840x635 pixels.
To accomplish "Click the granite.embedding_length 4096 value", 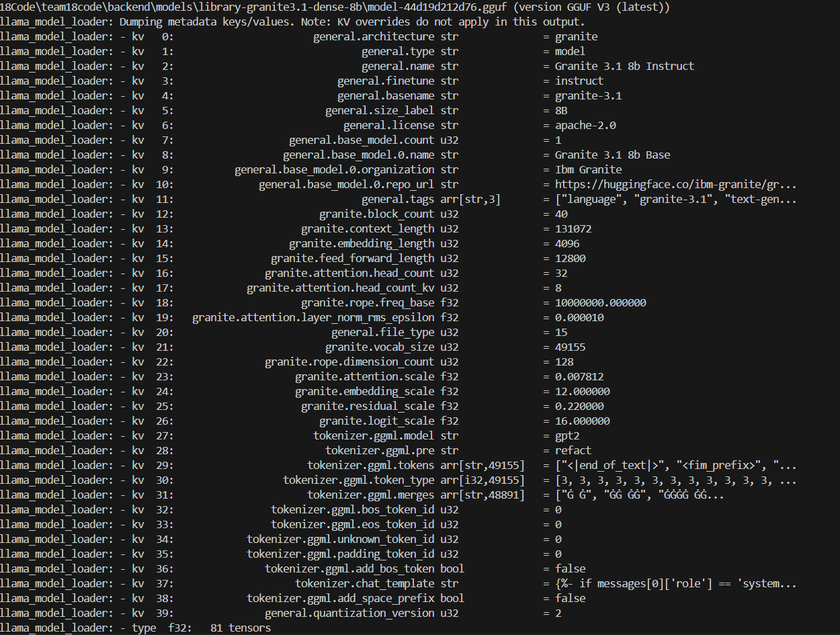I will click(x=567, y=243).
